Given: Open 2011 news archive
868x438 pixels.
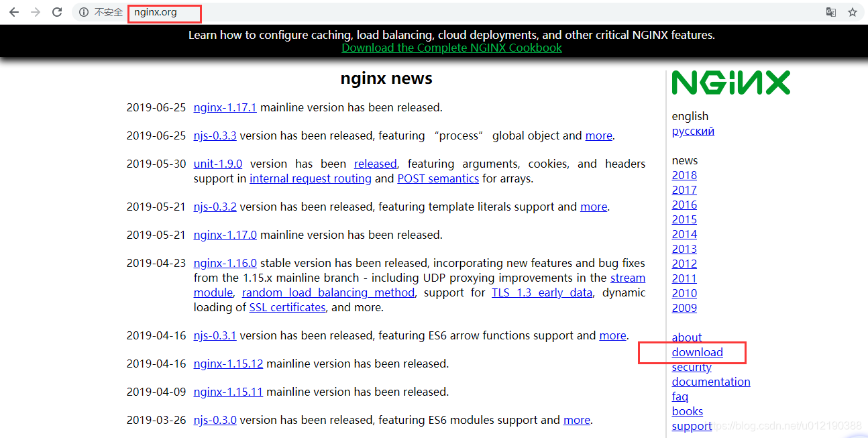Looking at the screenshot, I should pyautogui.click(x=684, y=278).
